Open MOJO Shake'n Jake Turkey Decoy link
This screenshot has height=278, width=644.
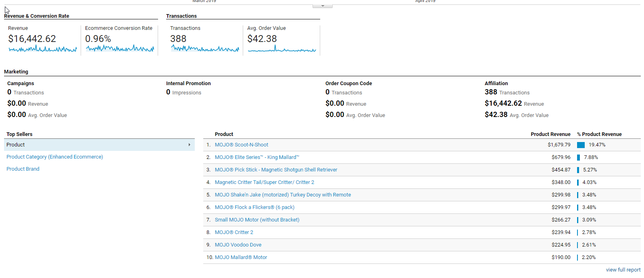coord(283,195)
